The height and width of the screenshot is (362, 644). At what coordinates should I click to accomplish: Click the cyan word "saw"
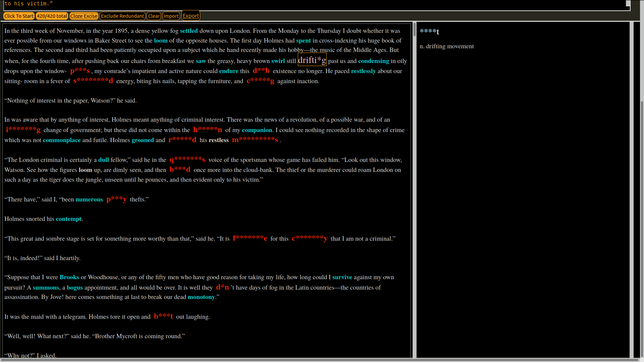(201, 61)
